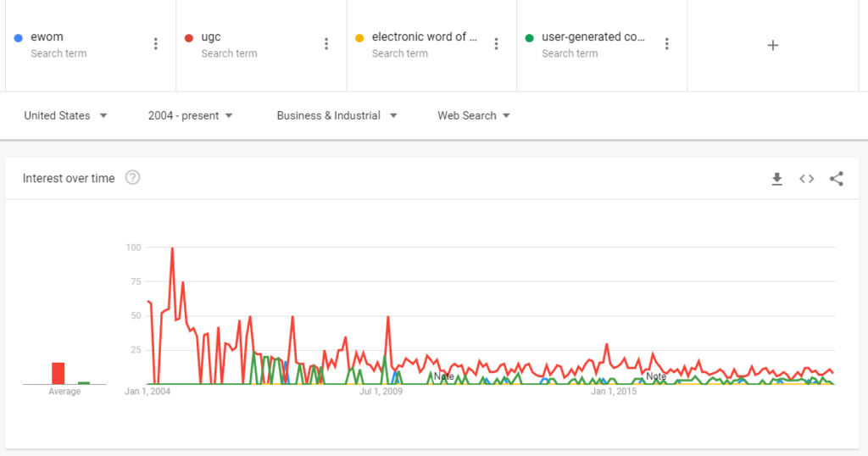Open the embed code icon
The height and width of the screenshot is (456, 868).
[x=807, y=179]
